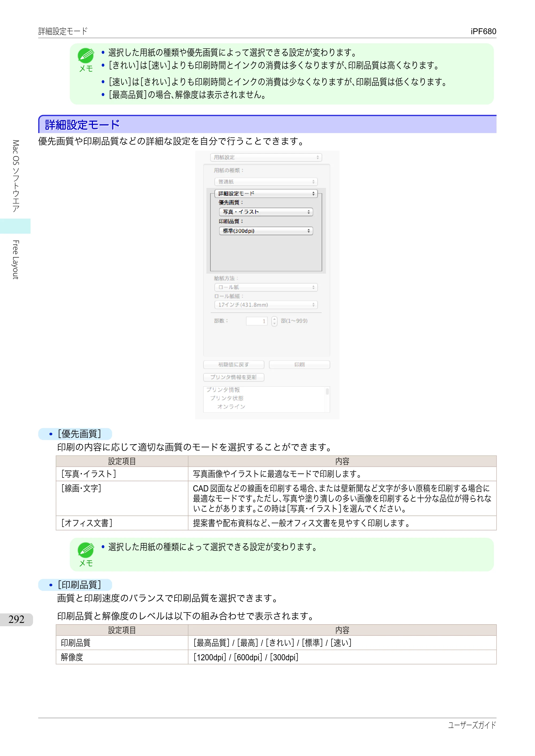Click the 印刷品質 table row label
Screen dimensions: 535x756
tap(75, 643)
